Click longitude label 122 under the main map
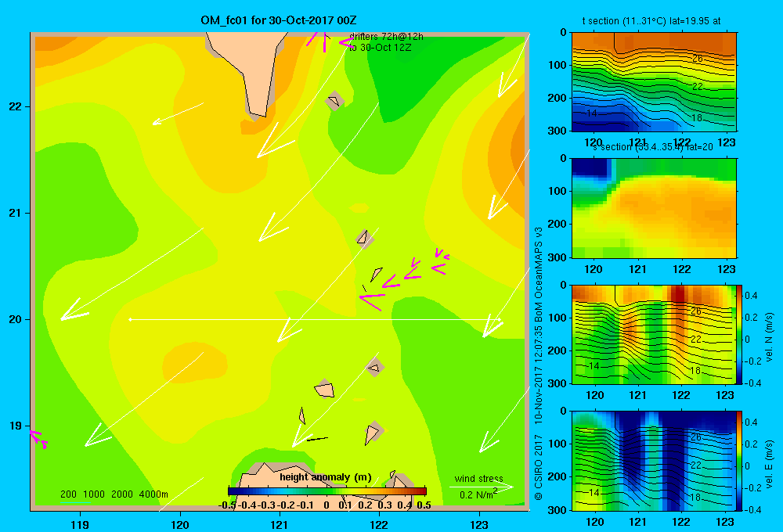 379,524
